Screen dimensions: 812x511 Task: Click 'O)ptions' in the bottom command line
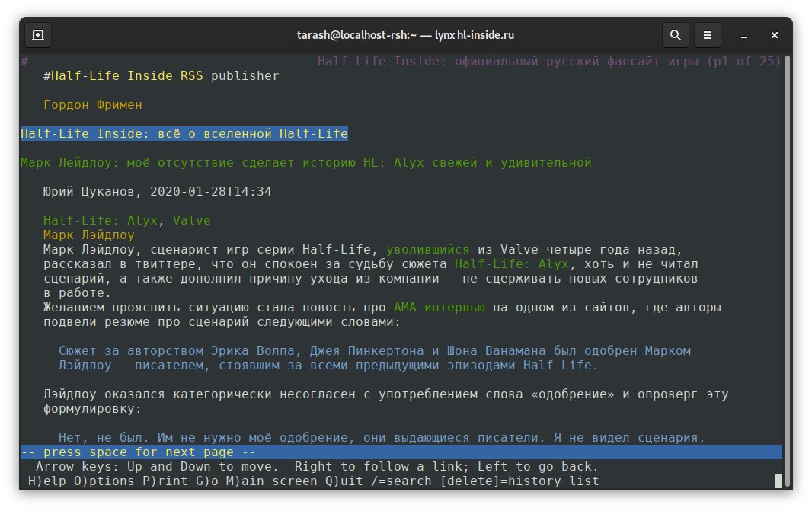[104, 481]
